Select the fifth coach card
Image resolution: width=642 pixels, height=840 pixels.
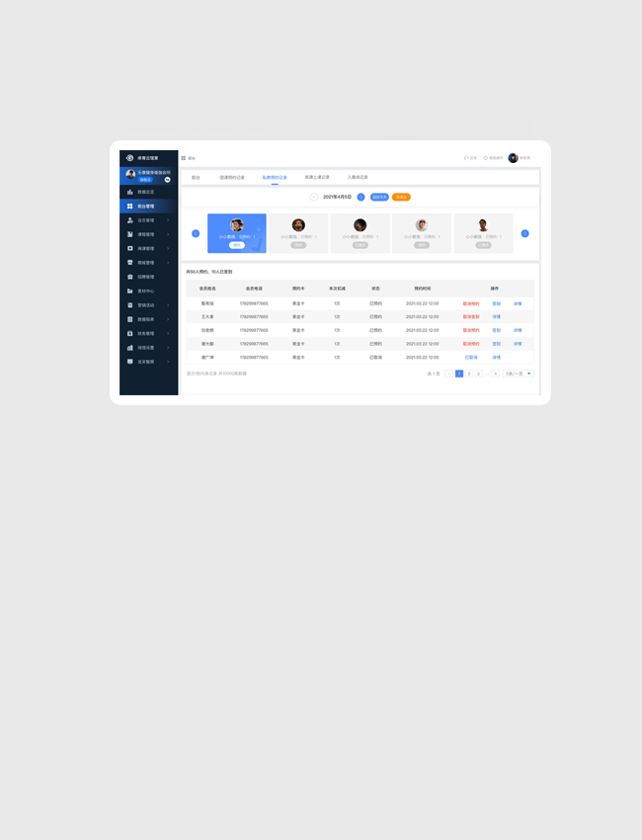[484, 233]
